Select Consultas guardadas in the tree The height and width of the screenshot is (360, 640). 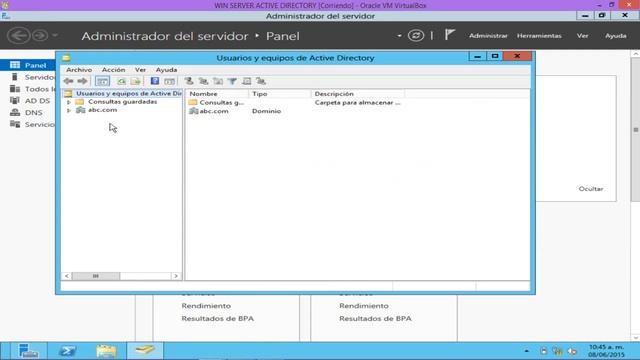[122, 102]
